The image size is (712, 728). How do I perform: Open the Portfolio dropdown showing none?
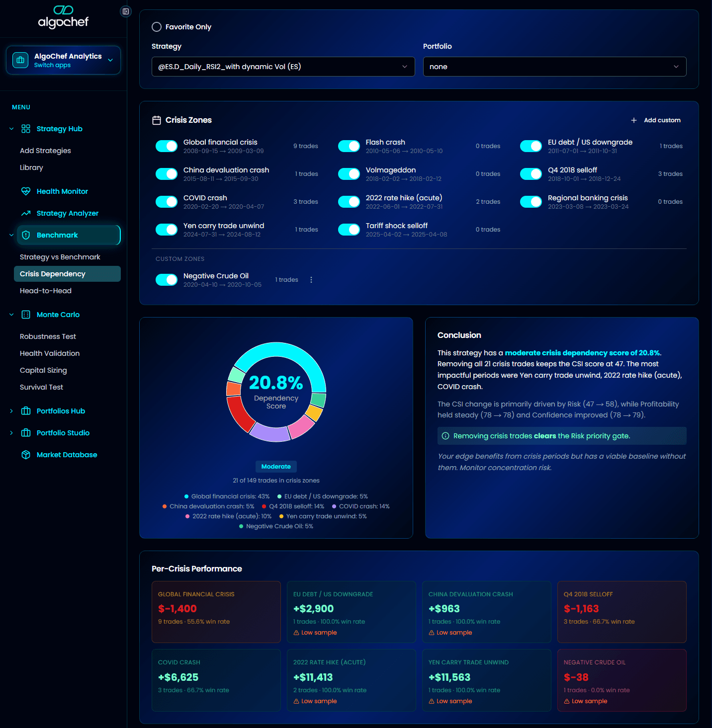(x=554, y=66)
